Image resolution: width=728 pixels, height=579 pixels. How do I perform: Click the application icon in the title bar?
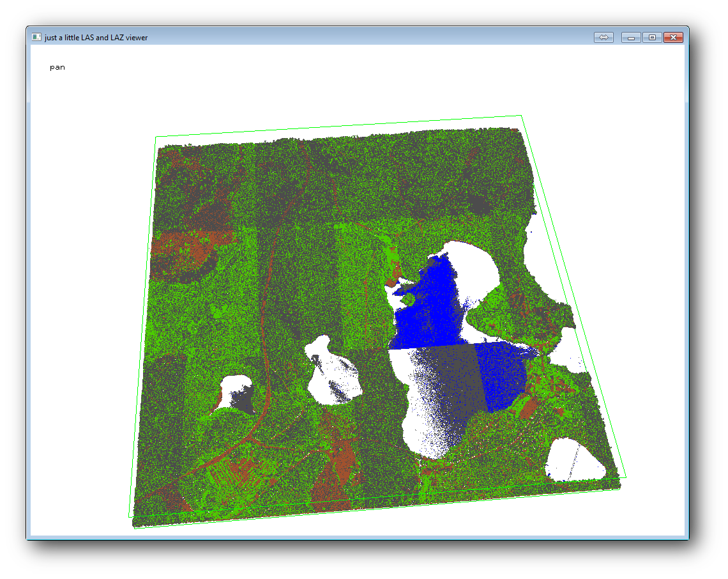[36, 38]
